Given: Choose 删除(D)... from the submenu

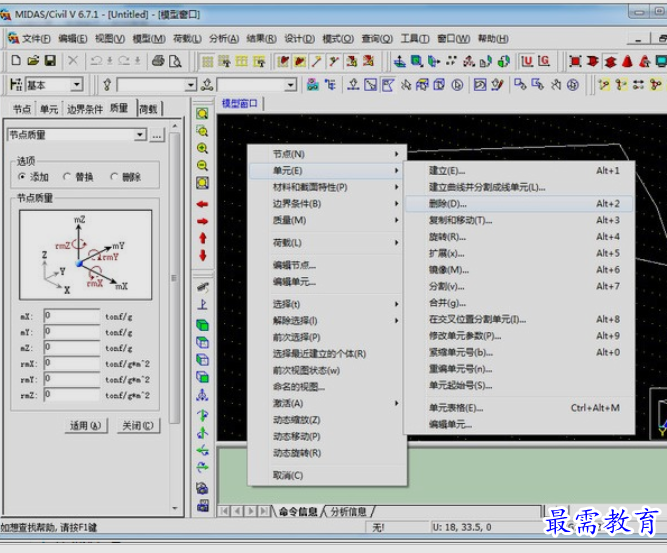Looking at the screenshot, I should (x=519, y=204).
